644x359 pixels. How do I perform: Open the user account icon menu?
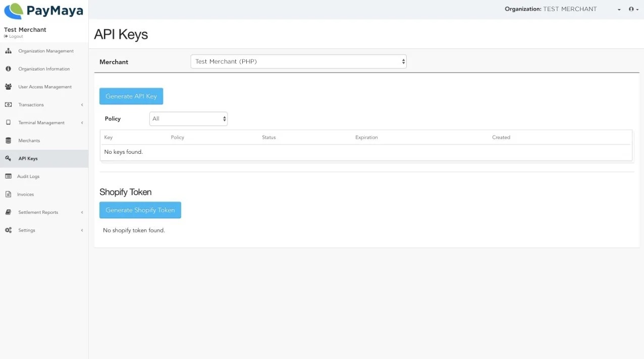click(x=633, y=9)
